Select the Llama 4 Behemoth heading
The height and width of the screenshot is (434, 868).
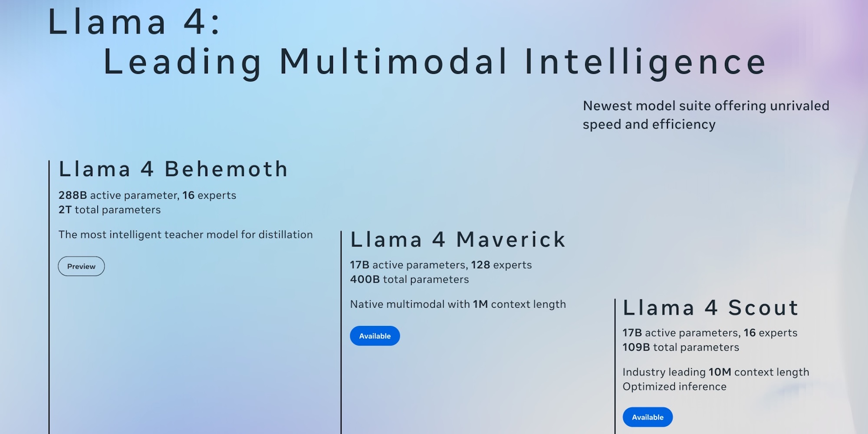[x=173, y=169]
